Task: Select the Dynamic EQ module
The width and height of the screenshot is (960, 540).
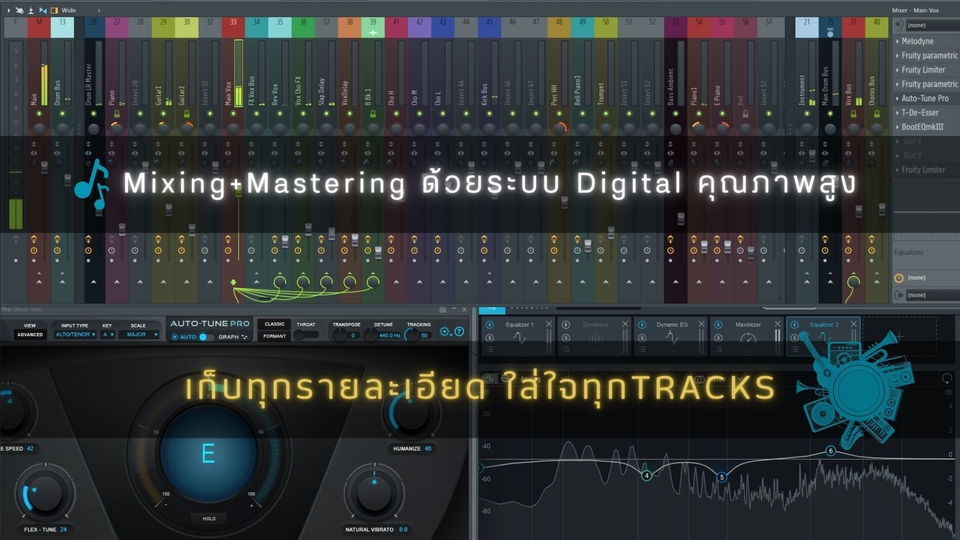Action: pyautogui.click(x=671, y=336)
